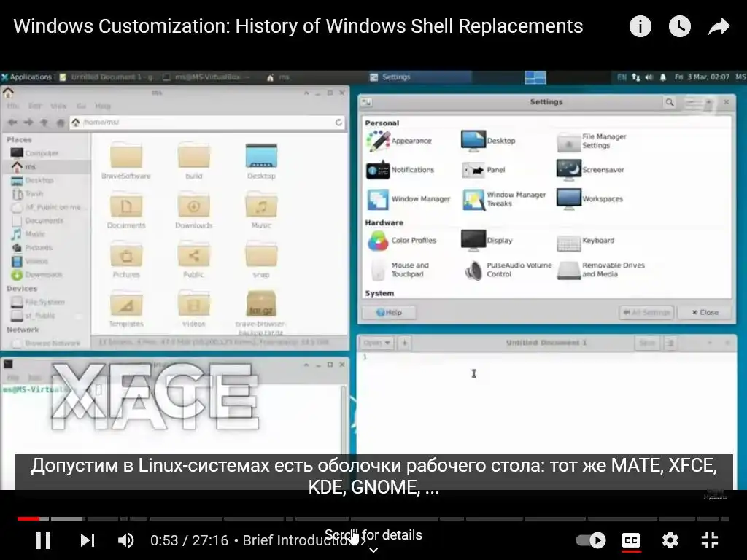This screenshot has height=560, width=747.
Task: Open Color Profiles settings
Action: (x=401, y=241)
